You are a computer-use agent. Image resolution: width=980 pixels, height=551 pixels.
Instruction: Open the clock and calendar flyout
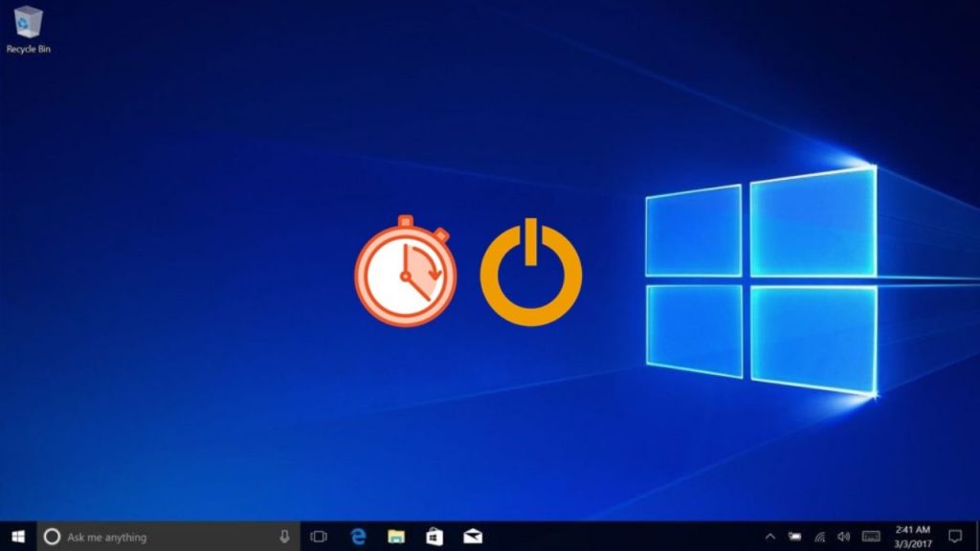[912, 537]
